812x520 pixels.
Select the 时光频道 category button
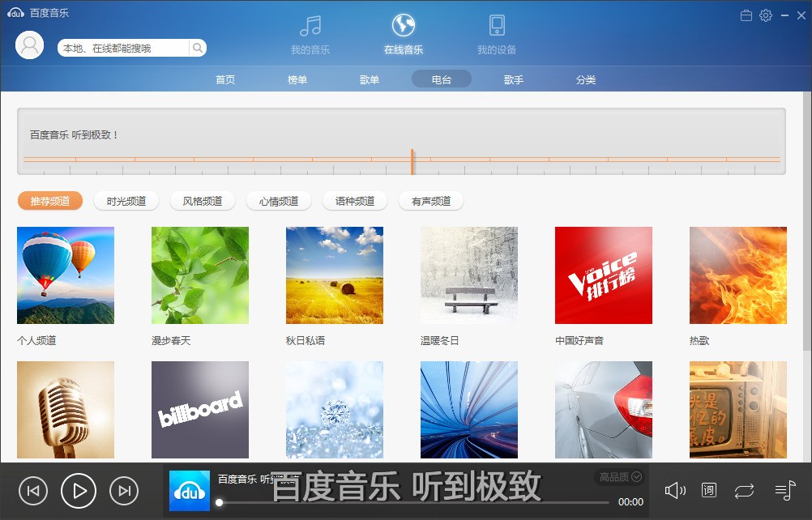[126, 201]
